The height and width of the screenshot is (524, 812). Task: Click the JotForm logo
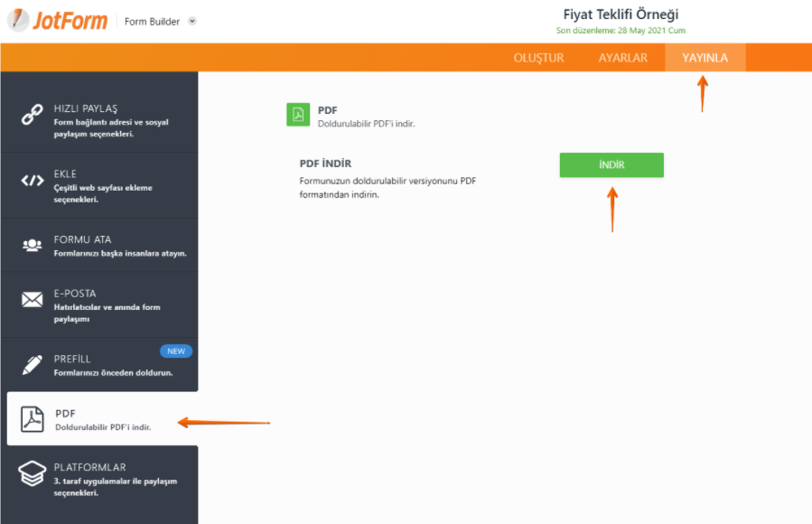pos(58,21)
